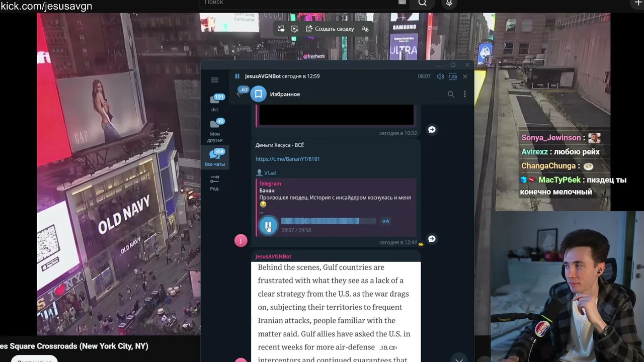This screenshot has width=644, height=362.
Task: Open the Telegram hamburger menu
Action: pyautogui.click(x=215, y=80)
